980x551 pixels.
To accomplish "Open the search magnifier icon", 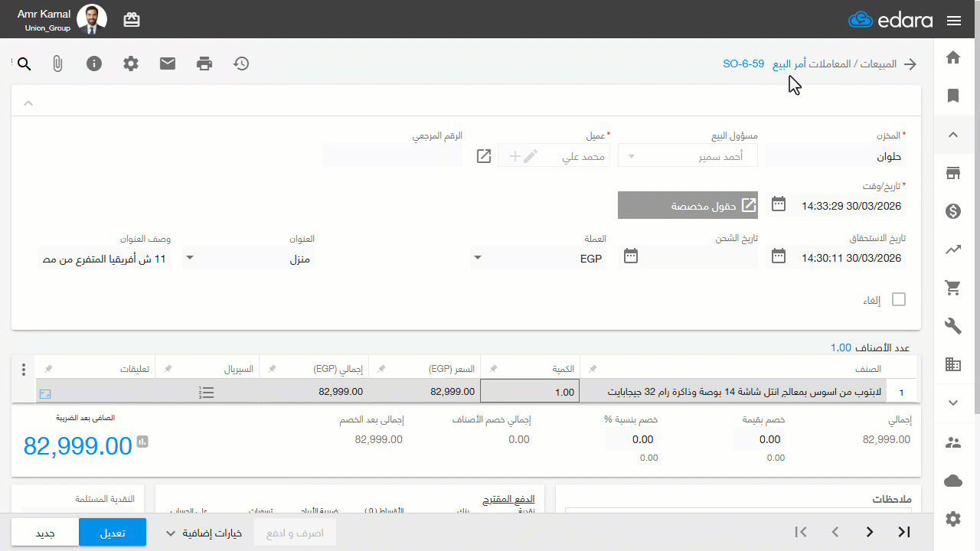I will pos(24,64).
